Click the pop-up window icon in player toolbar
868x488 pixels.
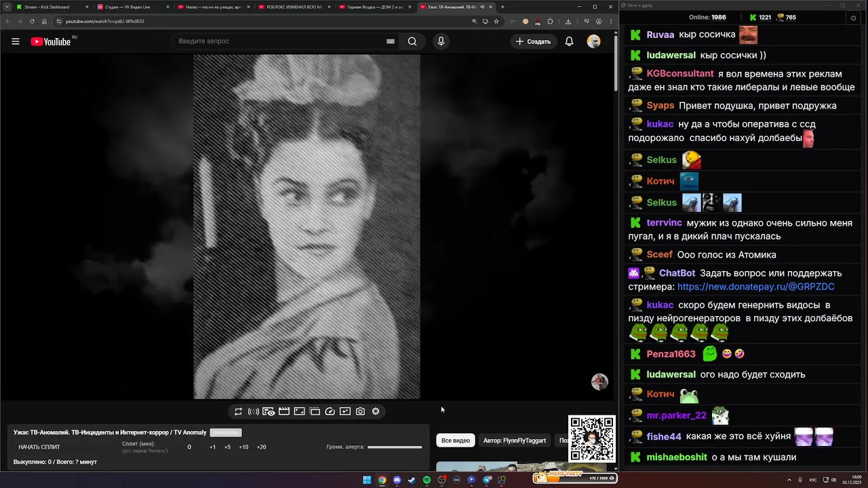click(x=315, y=411)
